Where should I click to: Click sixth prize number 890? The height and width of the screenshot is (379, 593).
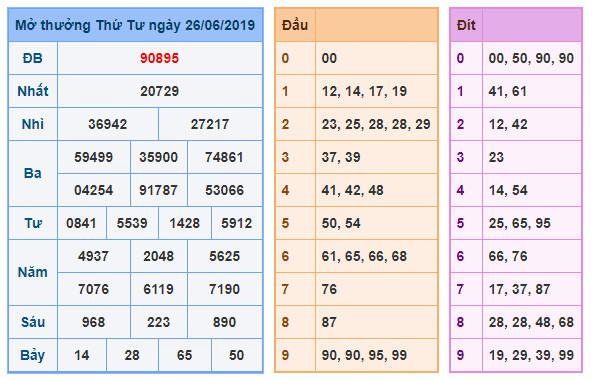tap(224, 322)
